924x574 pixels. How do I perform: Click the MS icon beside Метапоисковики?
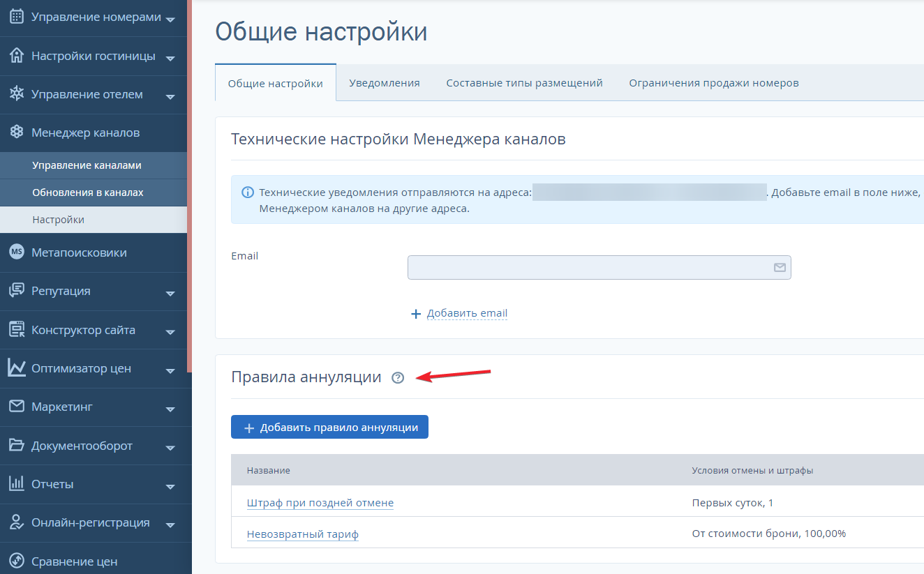17,252
